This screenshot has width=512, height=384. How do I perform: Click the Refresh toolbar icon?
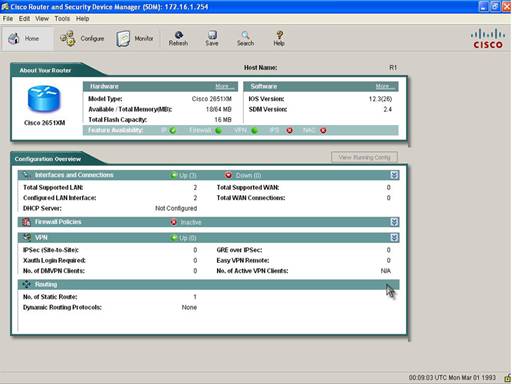click(x=178, y=35)
